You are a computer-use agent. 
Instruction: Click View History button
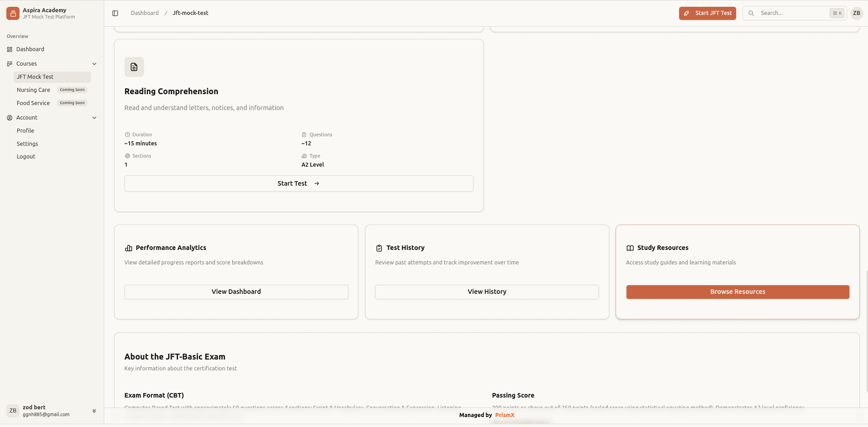tap(487, 292)
